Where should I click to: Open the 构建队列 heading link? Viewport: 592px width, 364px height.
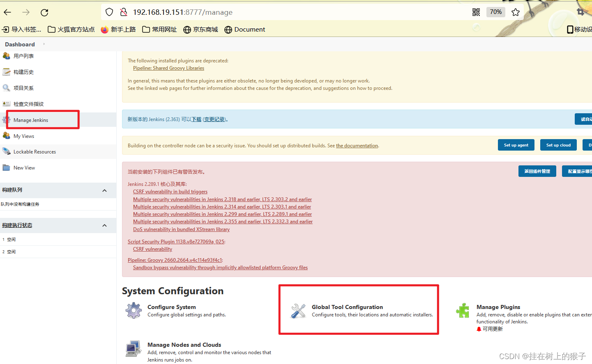pos(12,190)
